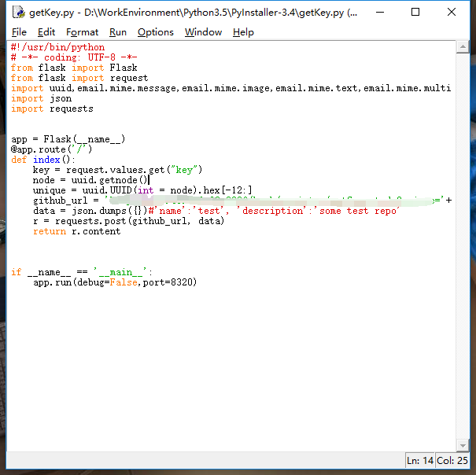The width and height of the screenshot is (476, 475).
Task: Open the Help menu
Action: [x=243, y=32]
